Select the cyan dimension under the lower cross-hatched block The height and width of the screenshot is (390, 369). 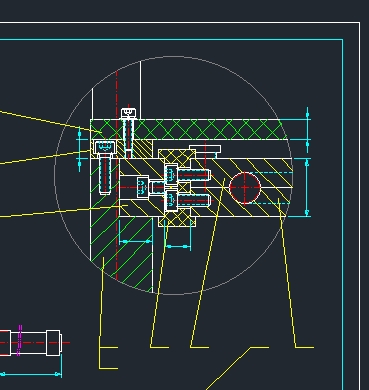[178, 247]
